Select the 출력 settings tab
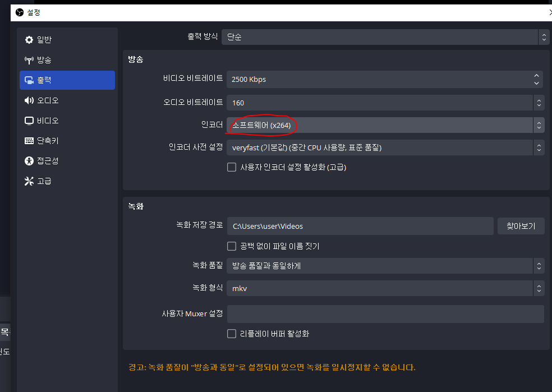 [67, 80]
